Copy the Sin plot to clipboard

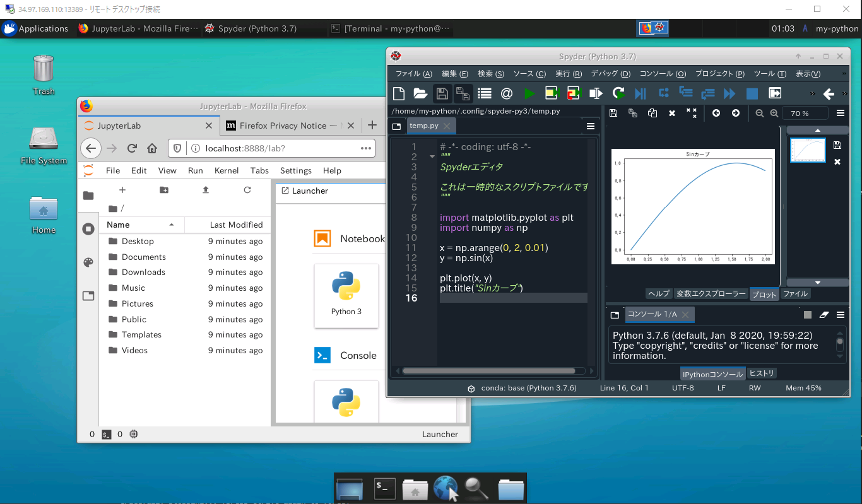(x=652, y=113)
